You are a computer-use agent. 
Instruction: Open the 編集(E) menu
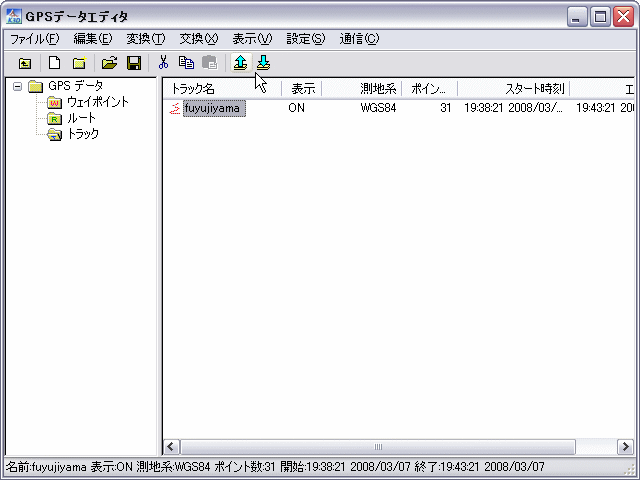point(93,39)
